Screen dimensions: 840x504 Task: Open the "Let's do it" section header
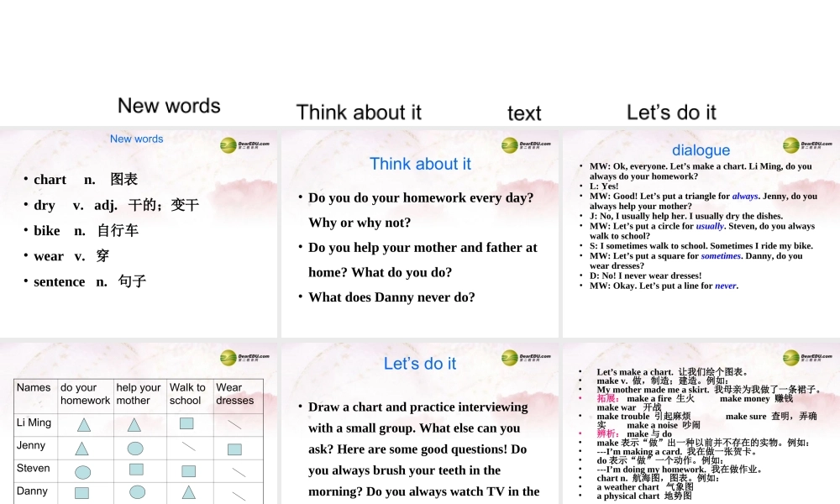click(671, 113)
